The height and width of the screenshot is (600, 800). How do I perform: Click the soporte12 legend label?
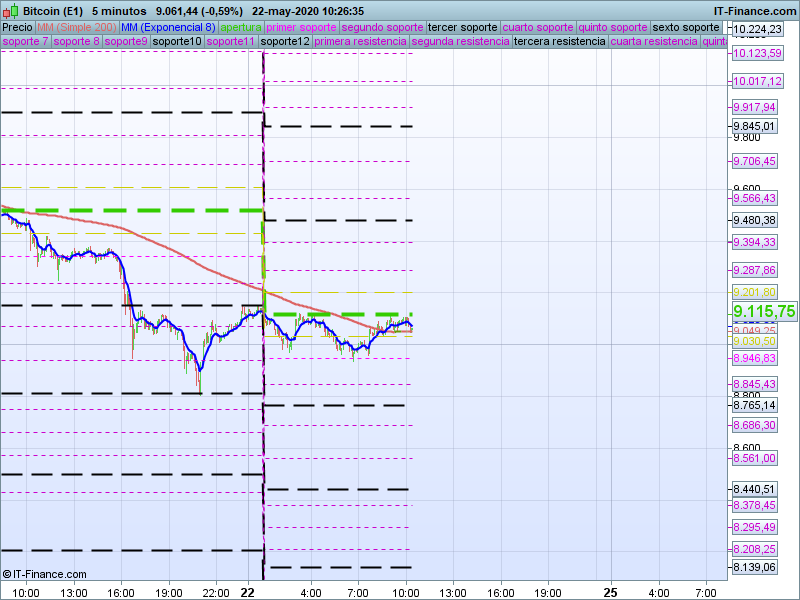click(x=284, y=42)
